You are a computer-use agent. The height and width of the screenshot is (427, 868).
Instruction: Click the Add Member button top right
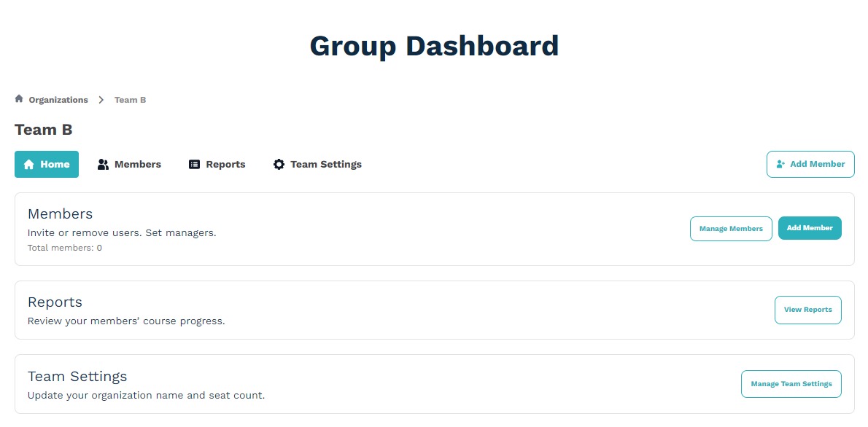[x=810, y=164]
